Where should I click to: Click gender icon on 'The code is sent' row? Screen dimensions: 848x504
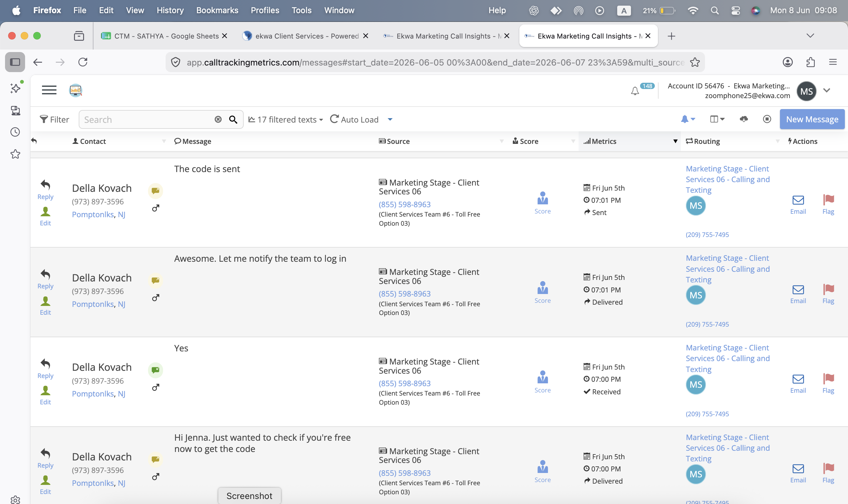point(156,208)
